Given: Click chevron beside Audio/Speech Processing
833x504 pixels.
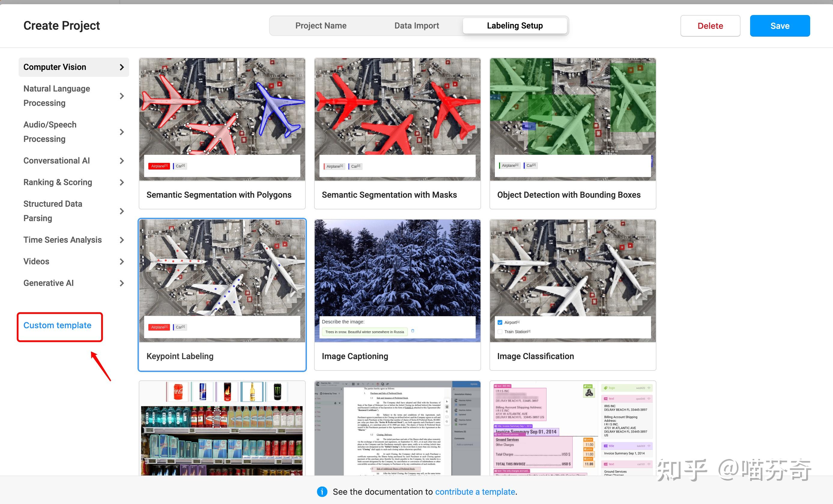Looking at the screenshot, I should (x=122, y=132).
